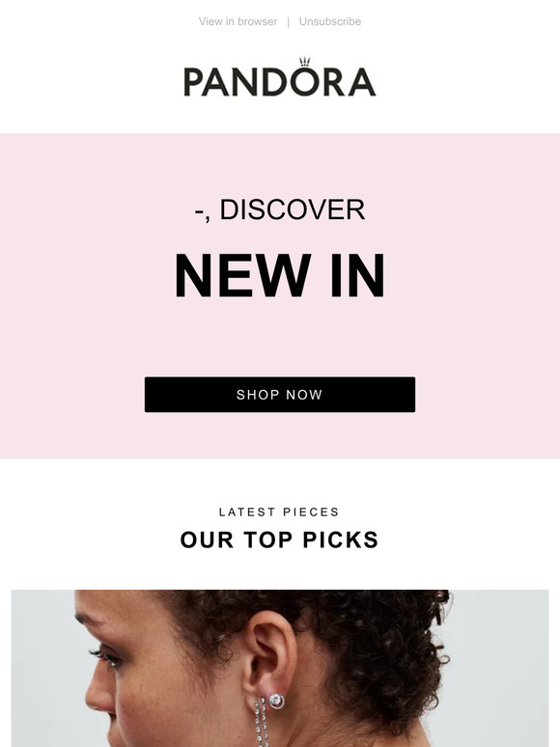Select the NEW IN headline

coord(280,275)
